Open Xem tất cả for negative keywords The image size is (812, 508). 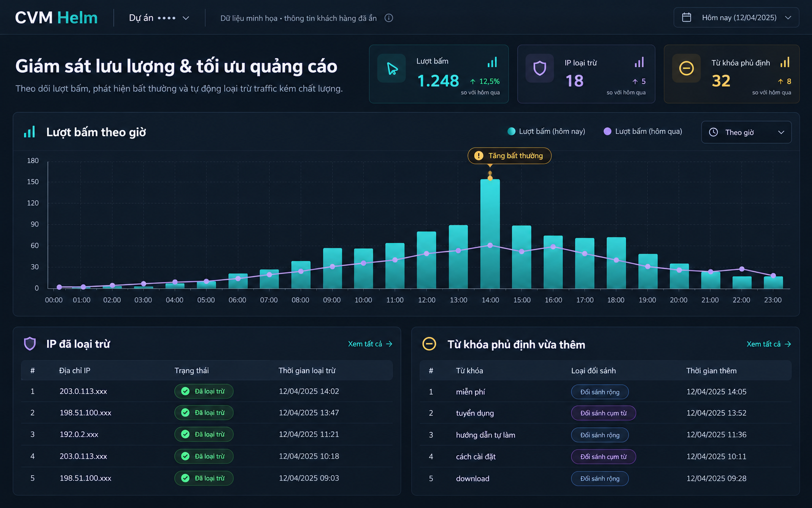769,344
